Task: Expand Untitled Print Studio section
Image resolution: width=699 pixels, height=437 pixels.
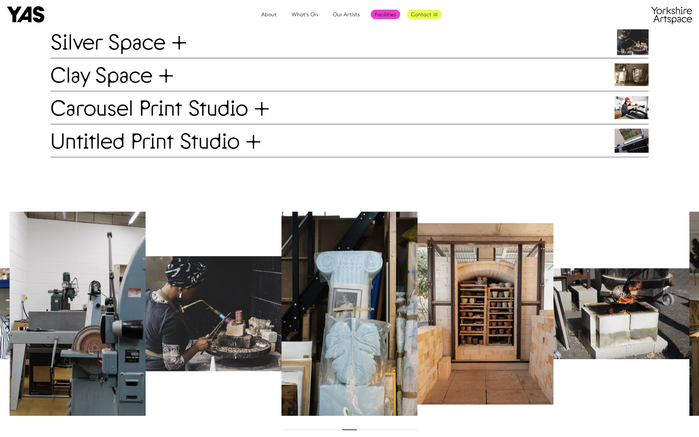Action: tap(155, 142)
